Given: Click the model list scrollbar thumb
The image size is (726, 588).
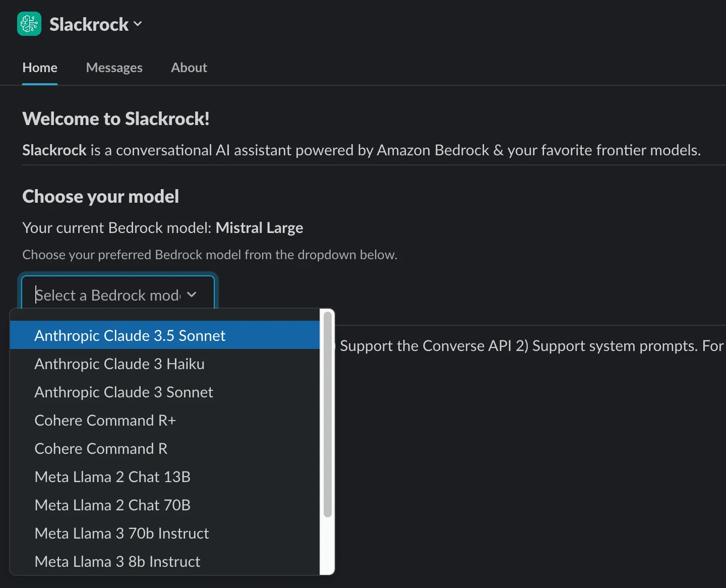Looking at the screenshot, I should [x=328, y=415].
